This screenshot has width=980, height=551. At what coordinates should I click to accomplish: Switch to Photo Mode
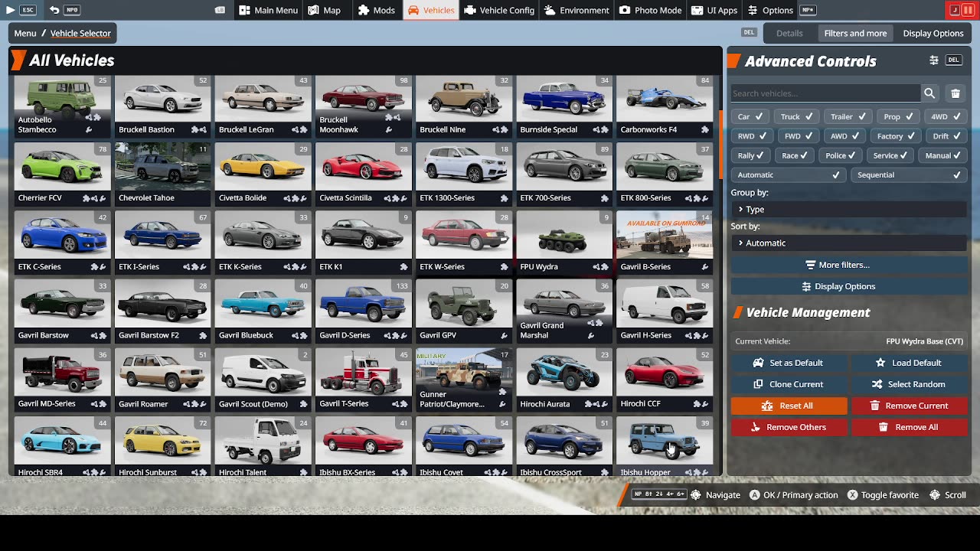pyautogui.click(x=650, y=10)
